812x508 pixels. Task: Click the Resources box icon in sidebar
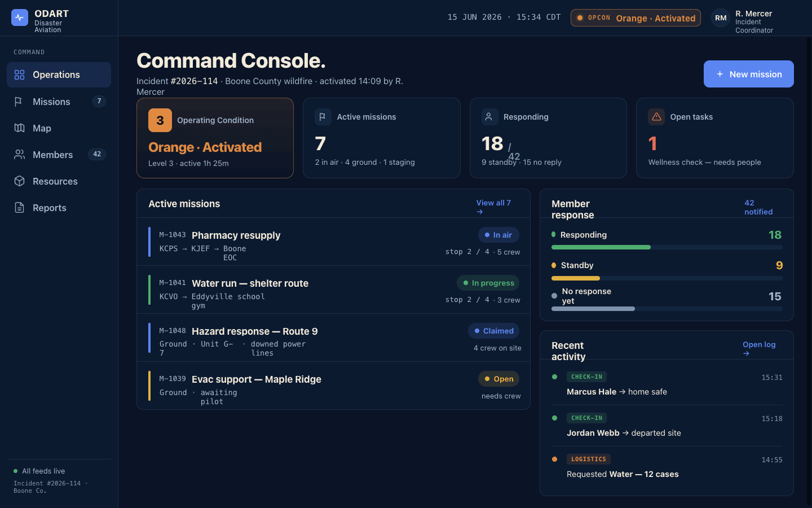pyautogui.click(x=20, y=181)
